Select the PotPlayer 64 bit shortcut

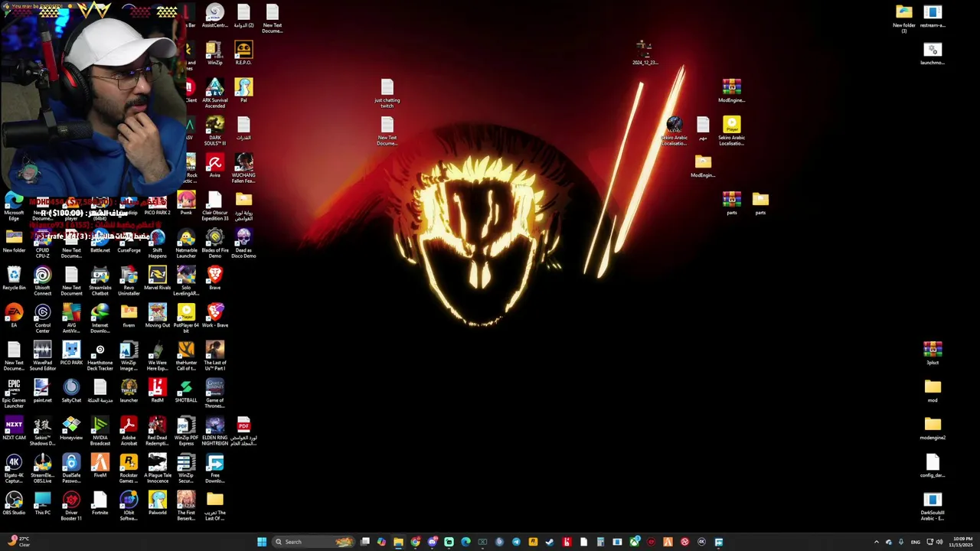186,318
